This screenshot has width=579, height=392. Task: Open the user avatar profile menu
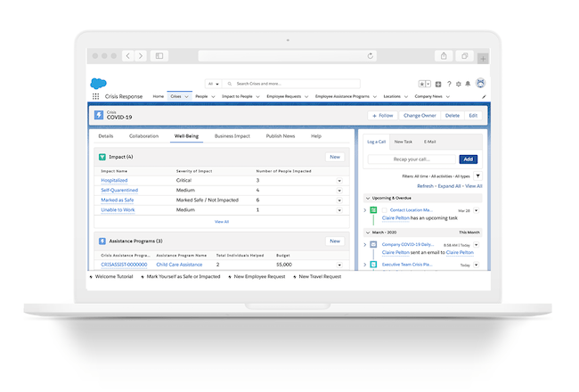click(481, 84)
